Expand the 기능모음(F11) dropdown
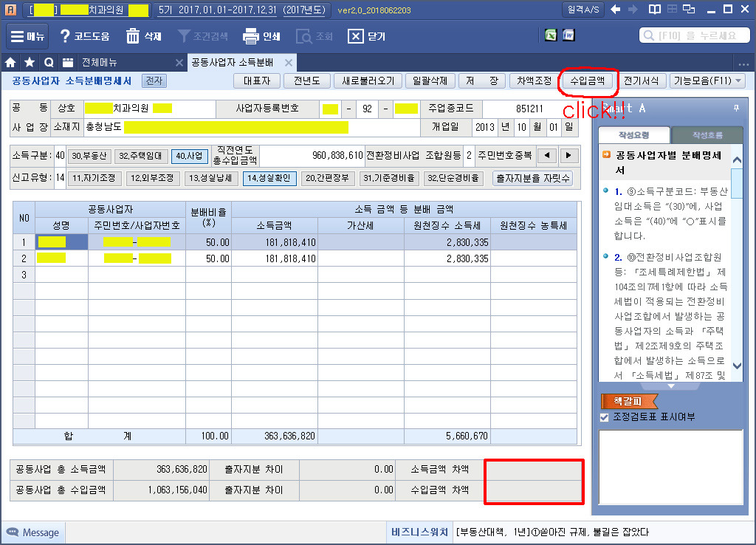This screenshot has height=545, width=756. pyautogui.click(x=707, y=81)
